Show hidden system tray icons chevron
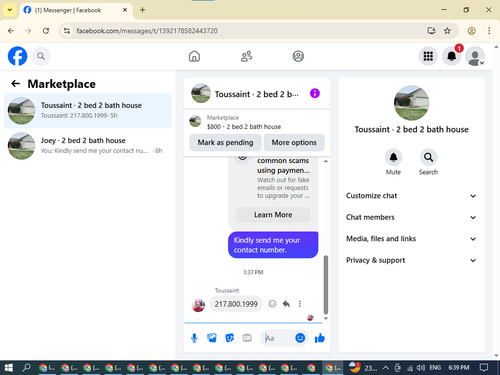500x375 pixels. (386, 368)
